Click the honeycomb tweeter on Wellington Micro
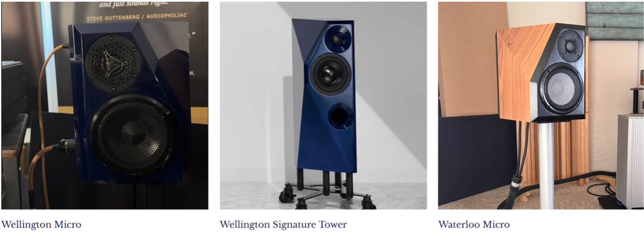The width and height of the screenshot is (644, 240). pos(114,63)
